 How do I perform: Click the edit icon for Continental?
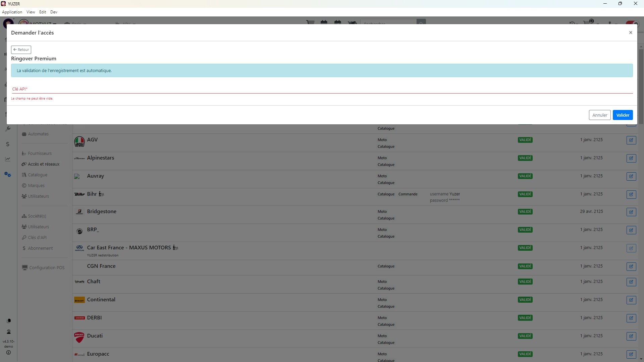click(x=631, y=300)
